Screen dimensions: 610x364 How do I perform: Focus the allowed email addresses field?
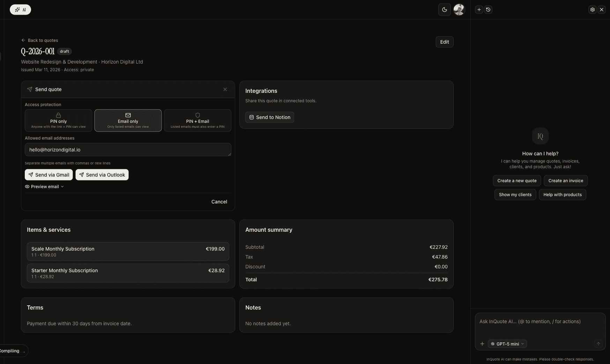[128, 150]
